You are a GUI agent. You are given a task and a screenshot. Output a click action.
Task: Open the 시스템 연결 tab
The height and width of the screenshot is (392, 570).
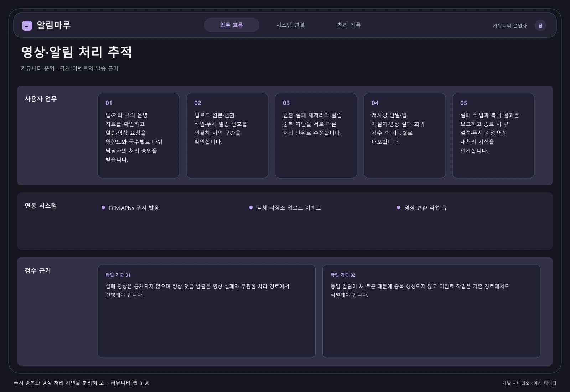tap(290, 25)
